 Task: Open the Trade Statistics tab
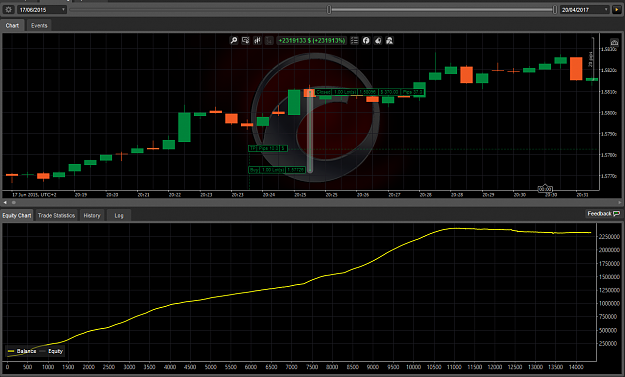(x=56, y=216)
